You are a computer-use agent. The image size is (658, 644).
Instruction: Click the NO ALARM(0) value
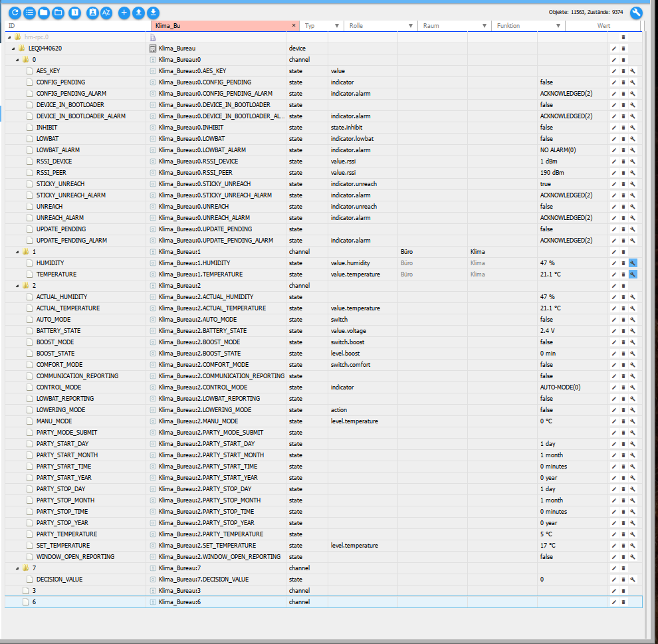point(558,150)
